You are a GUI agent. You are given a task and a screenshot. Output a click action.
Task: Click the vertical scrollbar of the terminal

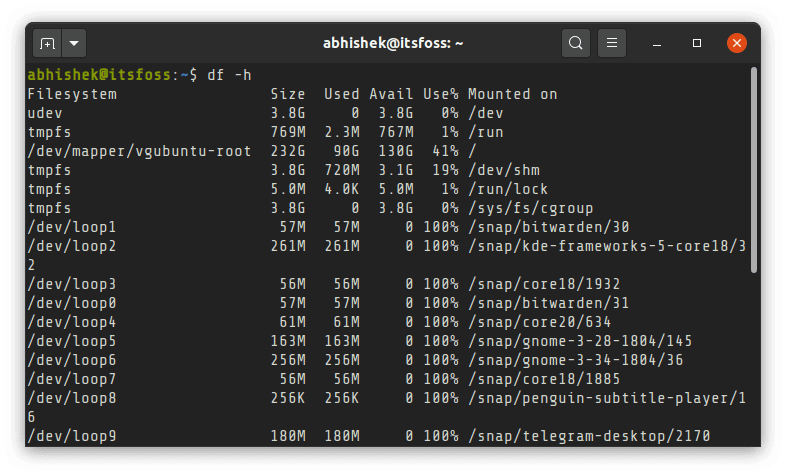(753, 170)
